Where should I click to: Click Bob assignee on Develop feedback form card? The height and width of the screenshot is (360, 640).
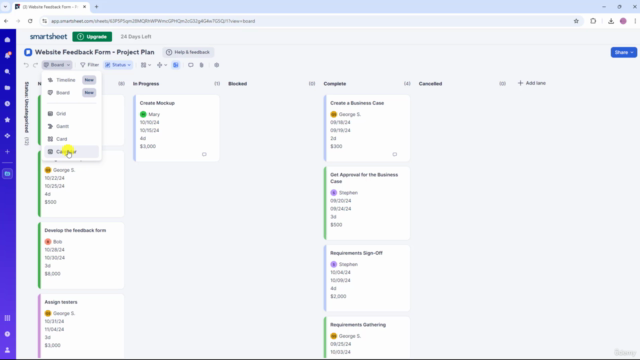[53, 242]
